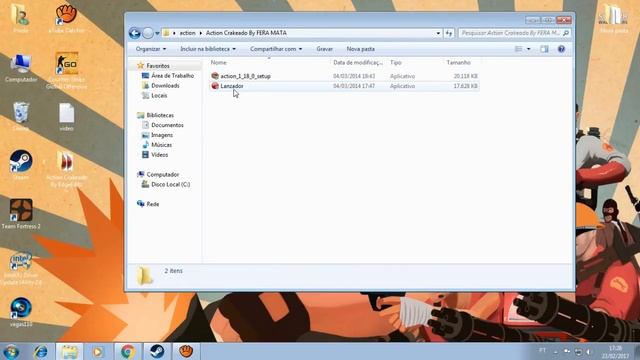The width and height of the screenshot is (640, 360).
Task: Select the Lanzador application file
Action: (x=232, y=86)
